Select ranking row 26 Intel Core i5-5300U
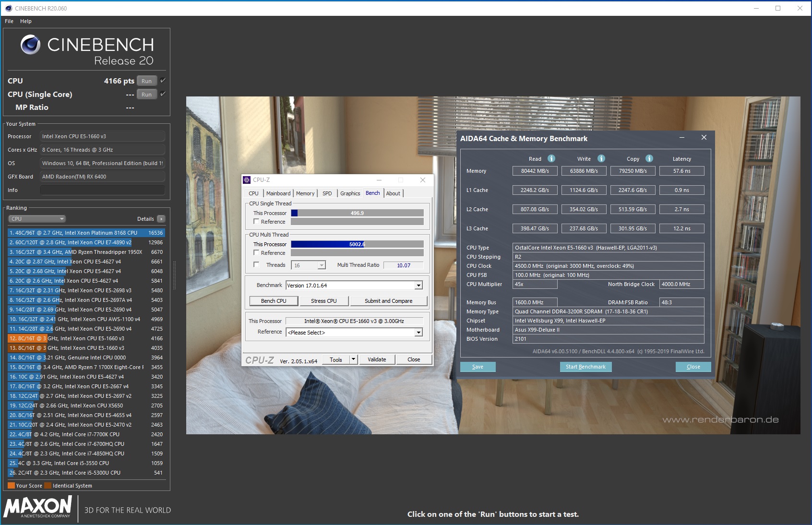This screenshot has width=812, height=525. tap(86, 473)
